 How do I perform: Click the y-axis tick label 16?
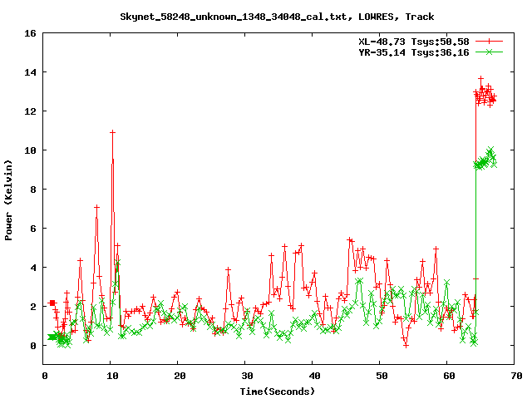[30, 33]
